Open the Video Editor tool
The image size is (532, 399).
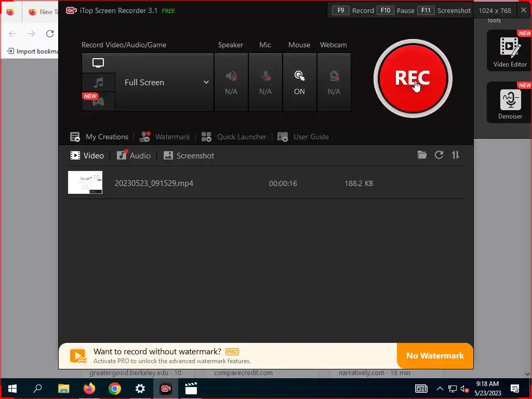(x=510, y=50)
